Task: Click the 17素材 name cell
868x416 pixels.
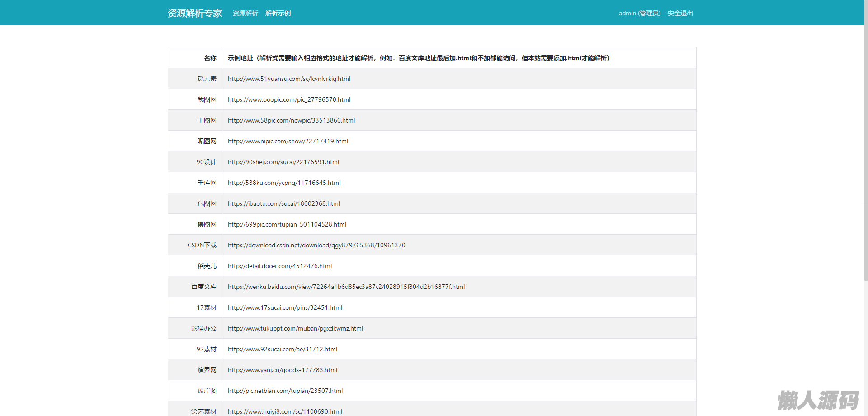Action: [x=195, y=307]
